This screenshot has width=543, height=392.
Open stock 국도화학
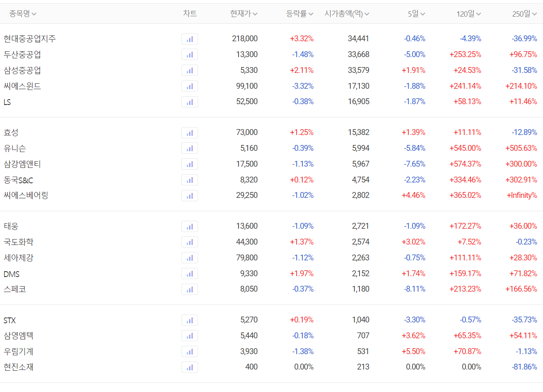tap(18, 242)
